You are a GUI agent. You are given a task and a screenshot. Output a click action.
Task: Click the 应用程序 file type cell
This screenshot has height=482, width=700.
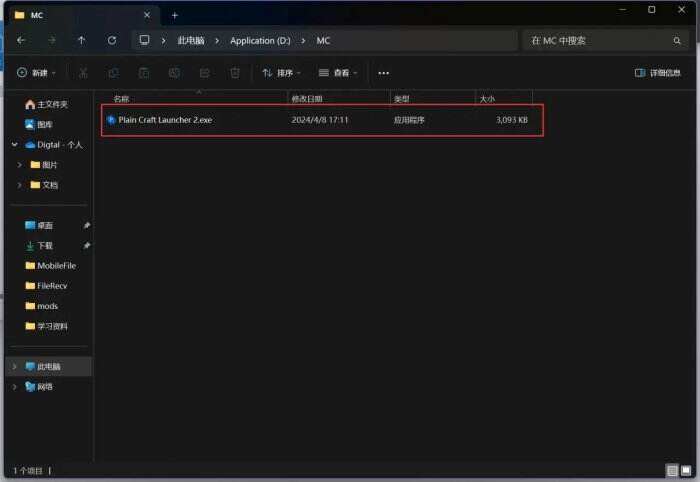point(409,120)
